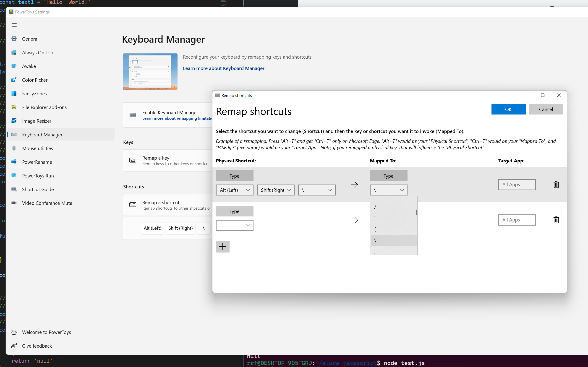Click OK to confirm the remapping
This screenshot has width=588, height=367.
(x=508, y=109)
